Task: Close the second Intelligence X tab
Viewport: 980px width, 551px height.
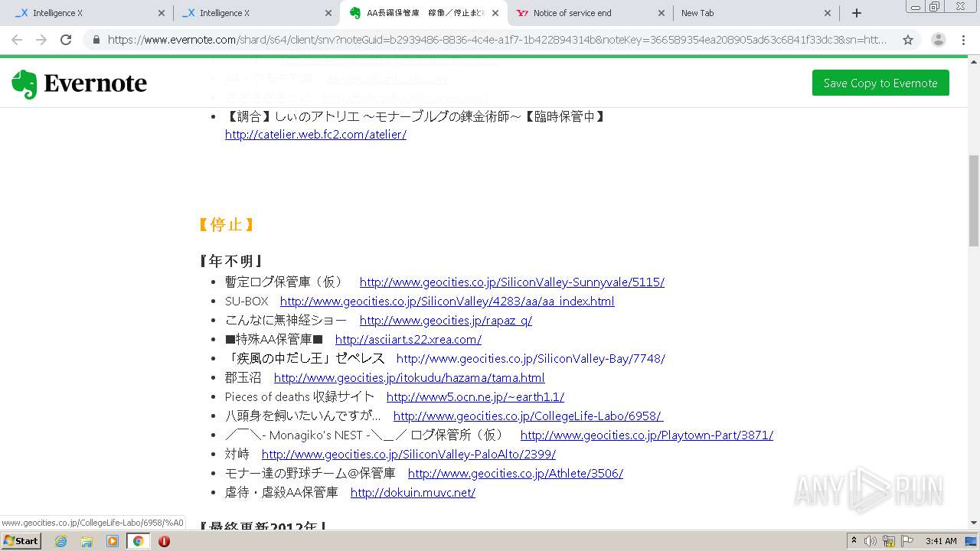Action: coord(328,13)
